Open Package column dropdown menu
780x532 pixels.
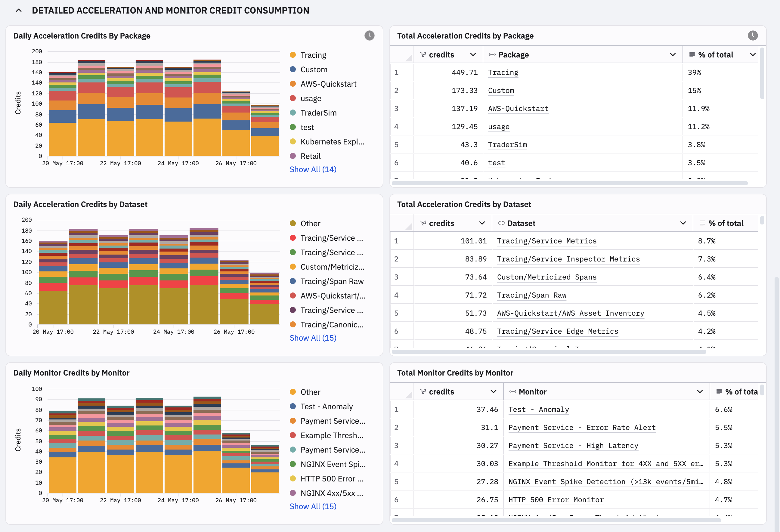[673, 55]
